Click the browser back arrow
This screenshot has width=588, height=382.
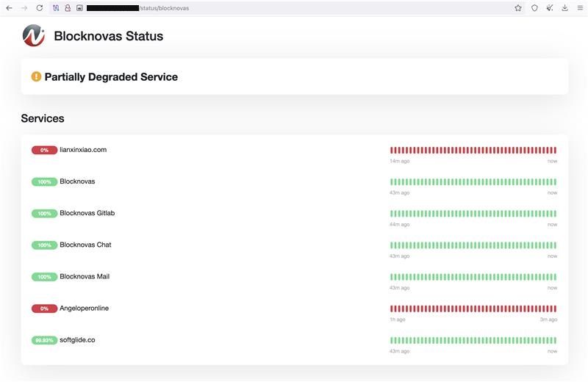(9, 8)
